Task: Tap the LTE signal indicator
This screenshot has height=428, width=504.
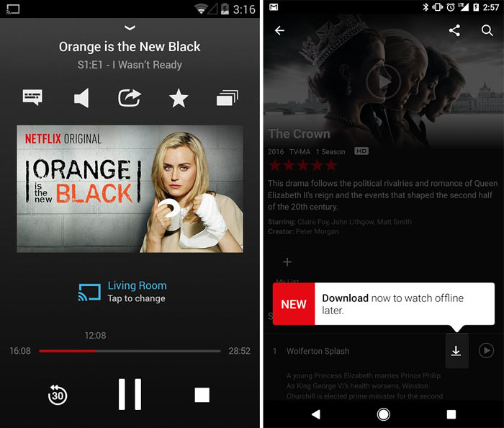Action: (463, 6)
